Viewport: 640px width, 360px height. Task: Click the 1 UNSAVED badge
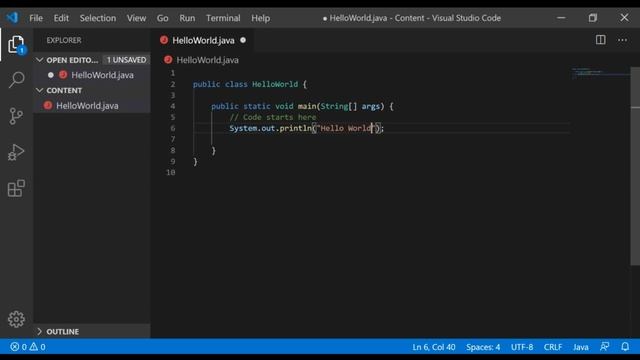pos(126,60)
